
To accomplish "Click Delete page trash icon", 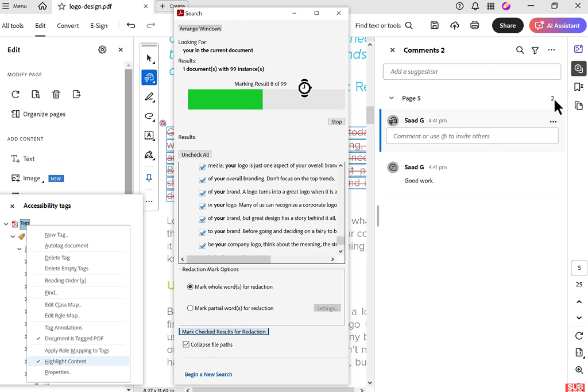I will (56, 95).
